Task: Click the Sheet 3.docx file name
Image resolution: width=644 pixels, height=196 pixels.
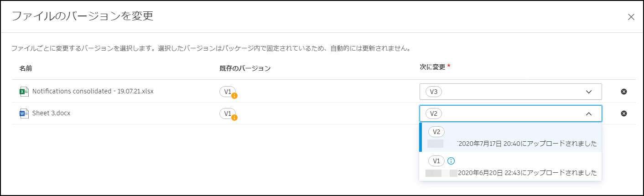Action: pyautogui.click(x=51, y=113)
